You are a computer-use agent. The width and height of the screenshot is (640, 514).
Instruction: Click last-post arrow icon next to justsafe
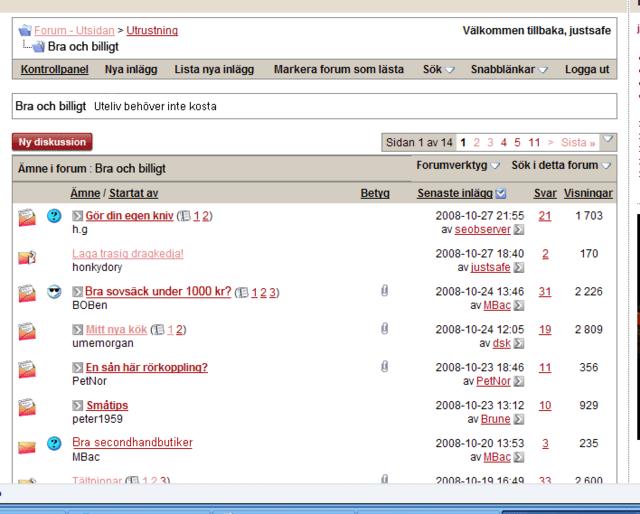[x=518, y=268]
